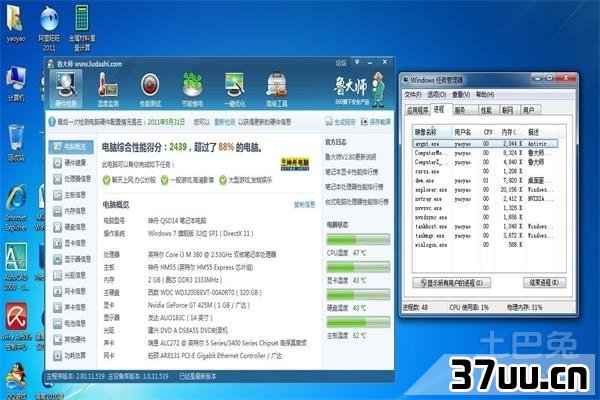
Task: Click the 神舟电脑 brand logo
Action: click(x=295, y=163)
